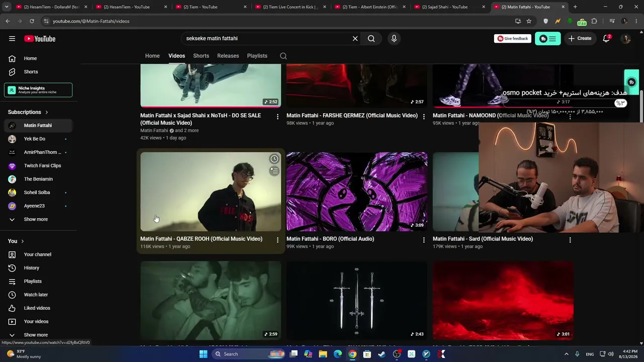Open the Playlists channel tab
This screenshot has width=644, height=362.
[x=257, y=56]
